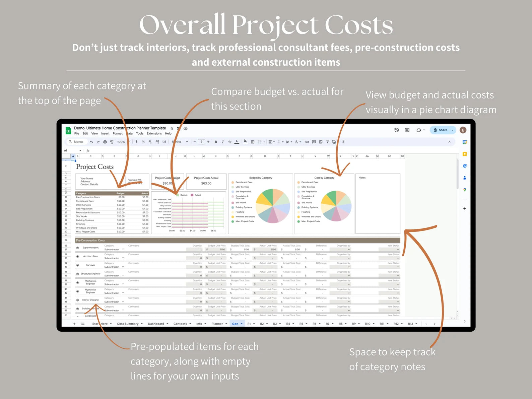Click the Insert chart icon
Viewport: 532px width, 399px height.
point(321,142)
